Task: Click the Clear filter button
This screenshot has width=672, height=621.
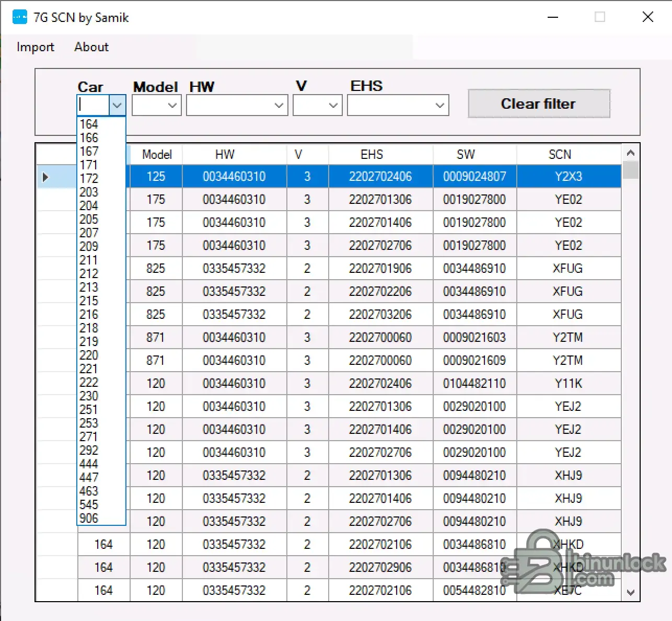Action: pyautogui.click(x=538, y=103)
